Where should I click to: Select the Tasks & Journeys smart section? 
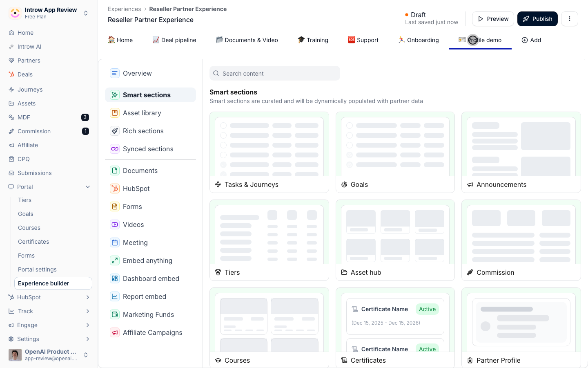269,152
